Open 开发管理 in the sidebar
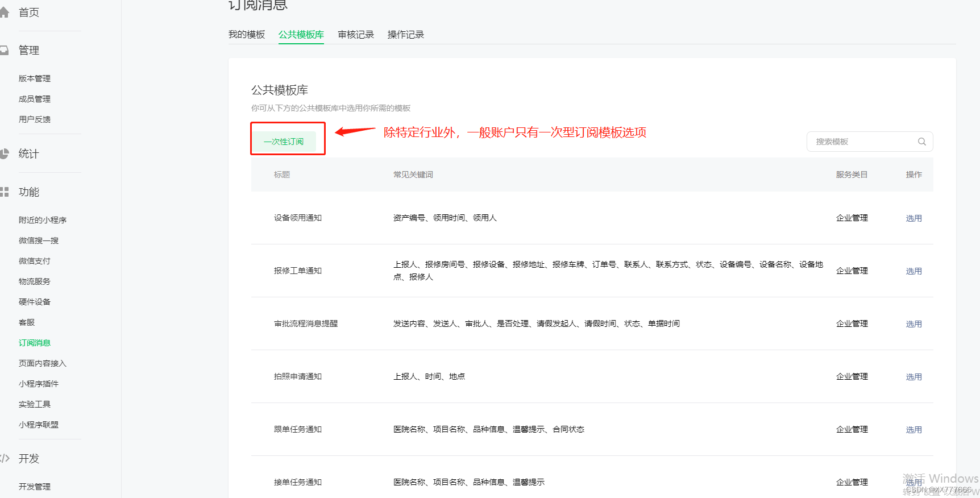The width and height of the screenshot is (980, 498). click(35, 487)
